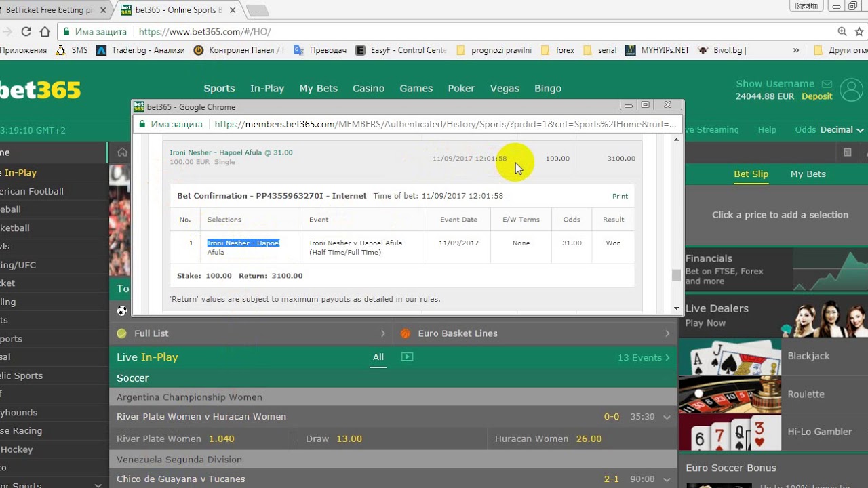Open the new tab button in Chrome
868x488 pixels.
pos(257,10)
